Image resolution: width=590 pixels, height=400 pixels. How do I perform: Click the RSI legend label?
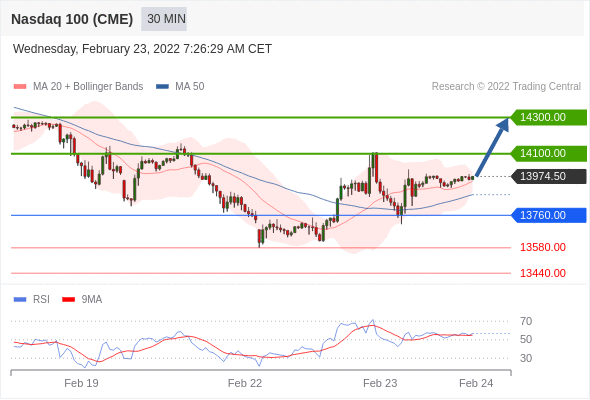pyautogui.click(x=41, y=300)
